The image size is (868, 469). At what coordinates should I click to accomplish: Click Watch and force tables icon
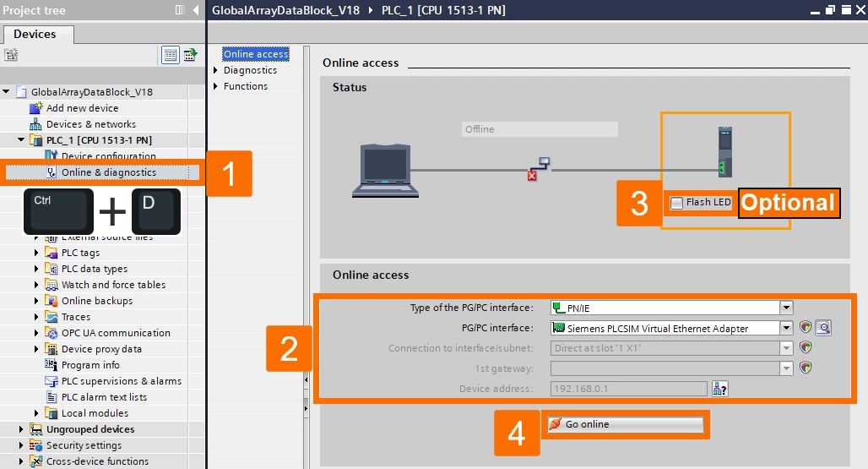coord(51,285)
